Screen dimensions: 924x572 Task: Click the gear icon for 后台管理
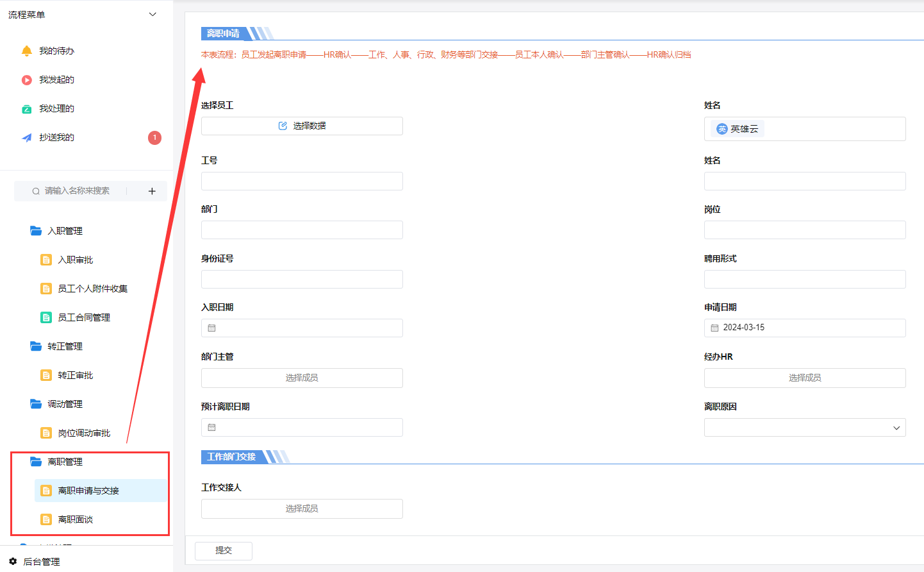13,561
